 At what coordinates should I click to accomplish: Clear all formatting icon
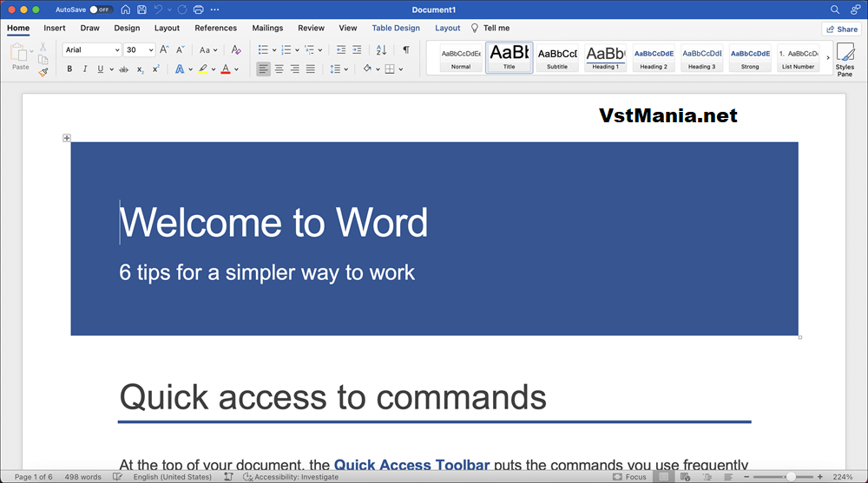pyautogui.click(x=236, y=49)
